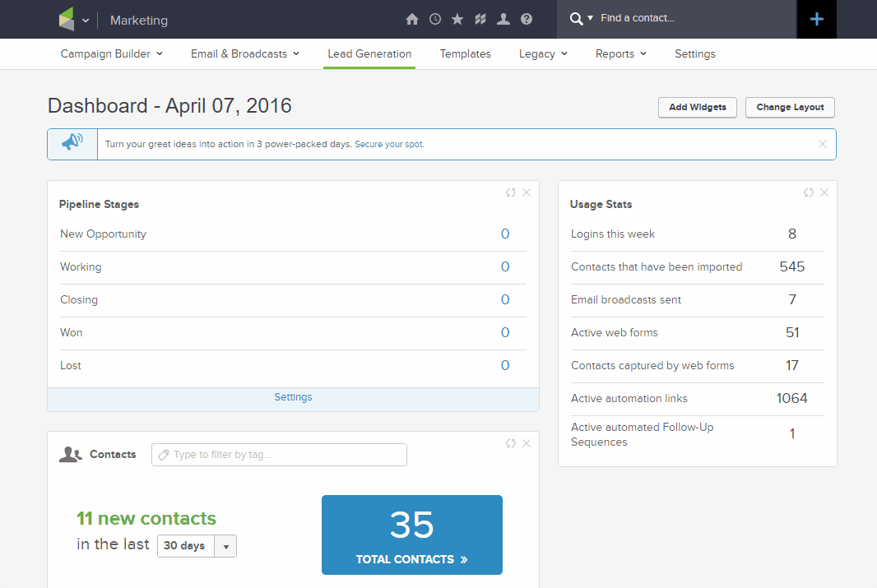Open the Help question mark icon
Screen dimensions: 877x588
527,20
